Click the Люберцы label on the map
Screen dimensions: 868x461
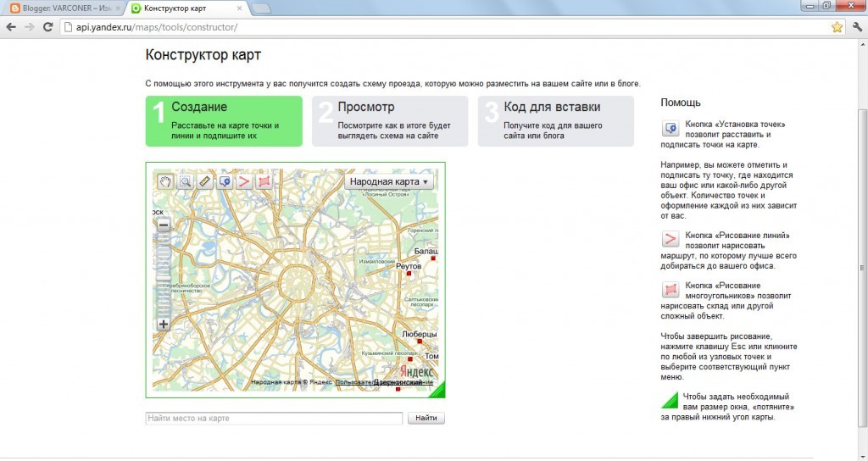tap(419, 334)
